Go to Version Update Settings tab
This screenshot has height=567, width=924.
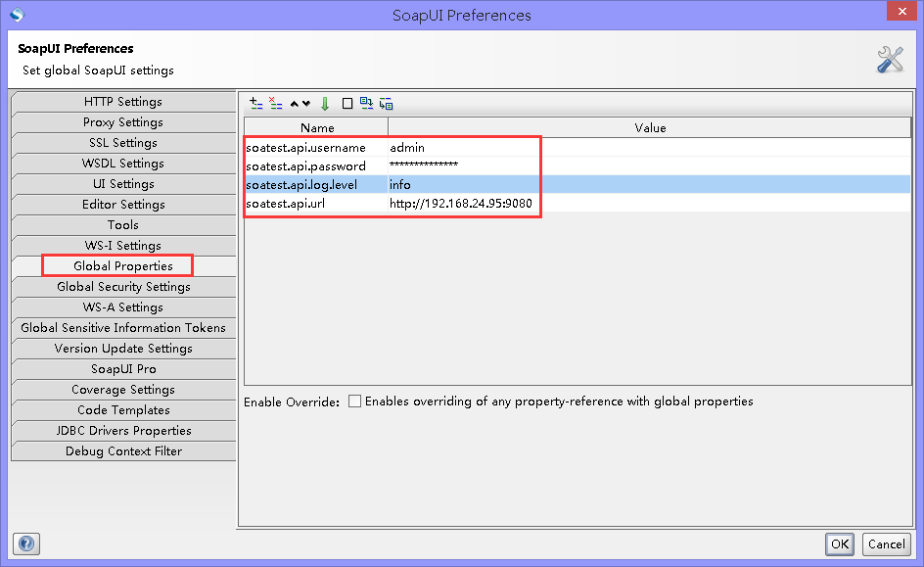[x=123, y=349]
